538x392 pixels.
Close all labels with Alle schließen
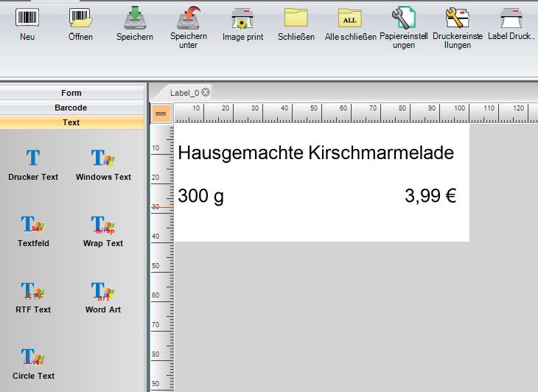click(x=350, y=24)
